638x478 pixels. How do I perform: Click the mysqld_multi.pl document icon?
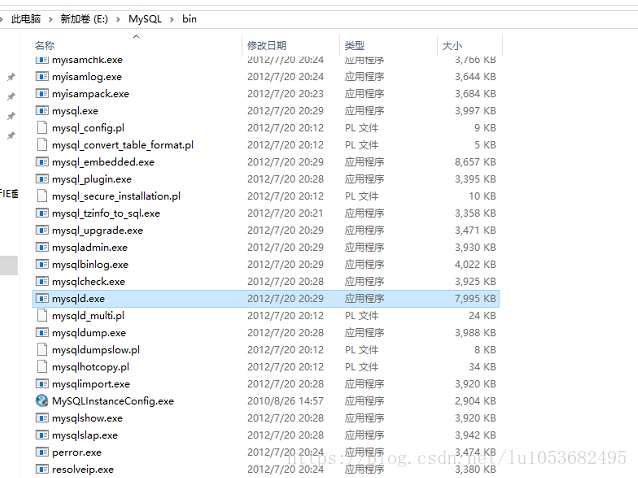click(x=42, y=316)
